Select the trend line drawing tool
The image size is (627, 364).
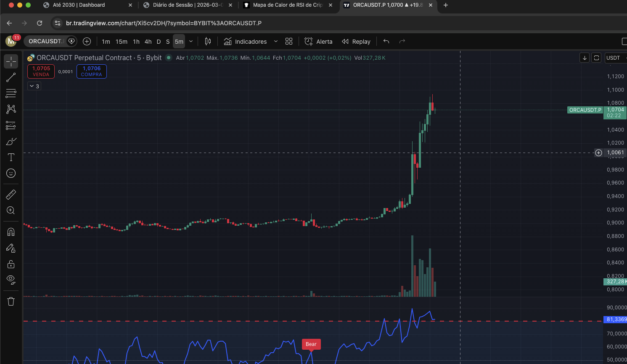(x=11, y=77)
